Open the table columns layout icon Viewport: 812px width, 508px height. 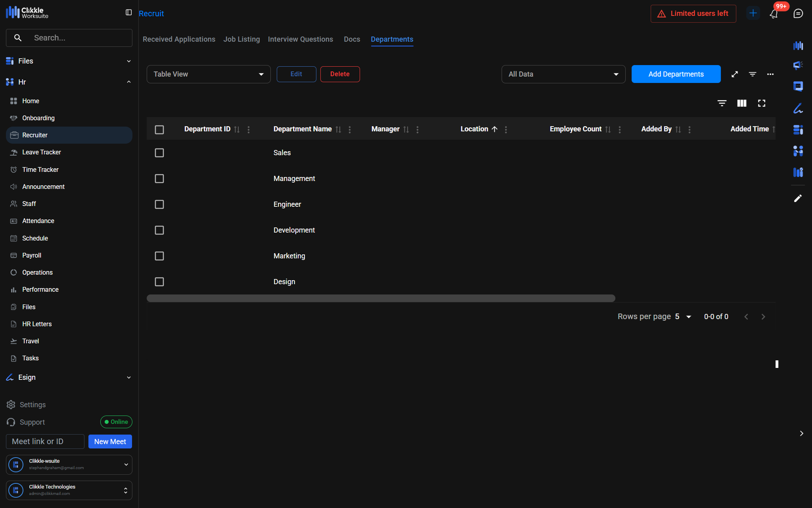tap(741, 103)
